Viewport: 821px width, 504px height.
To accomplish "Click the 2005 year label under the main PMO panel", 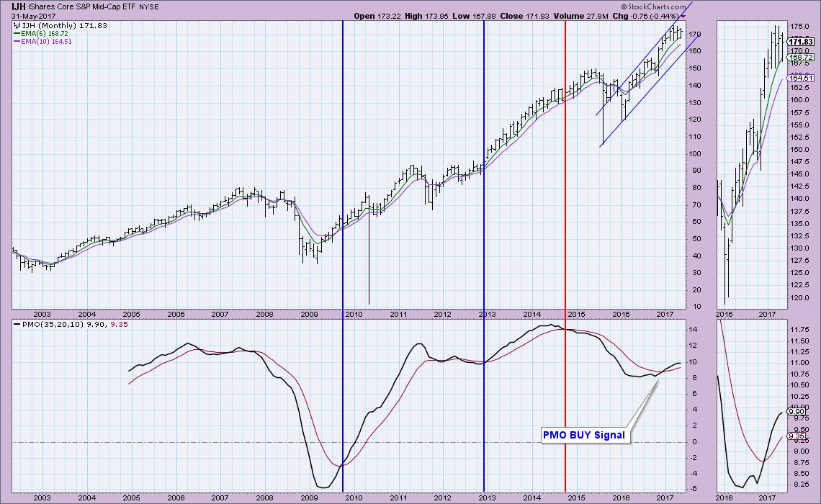I will coord(131,498).
